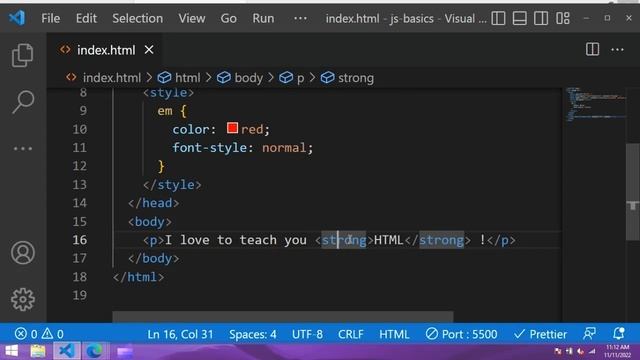This screenshot has height=360, width=640.
Task: Click body breadcrumb segment
Action: (248, 78)
